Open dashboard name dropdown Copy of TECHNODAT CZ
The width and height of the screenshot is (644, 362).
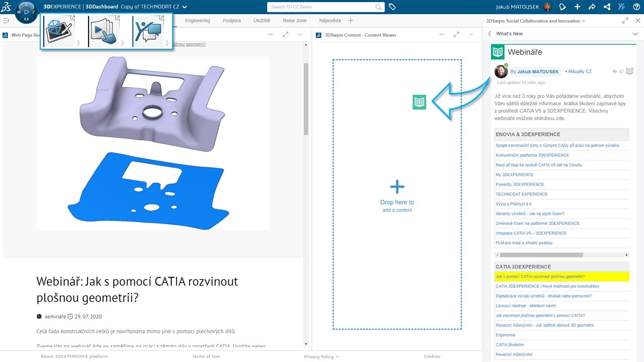(184, 7)
